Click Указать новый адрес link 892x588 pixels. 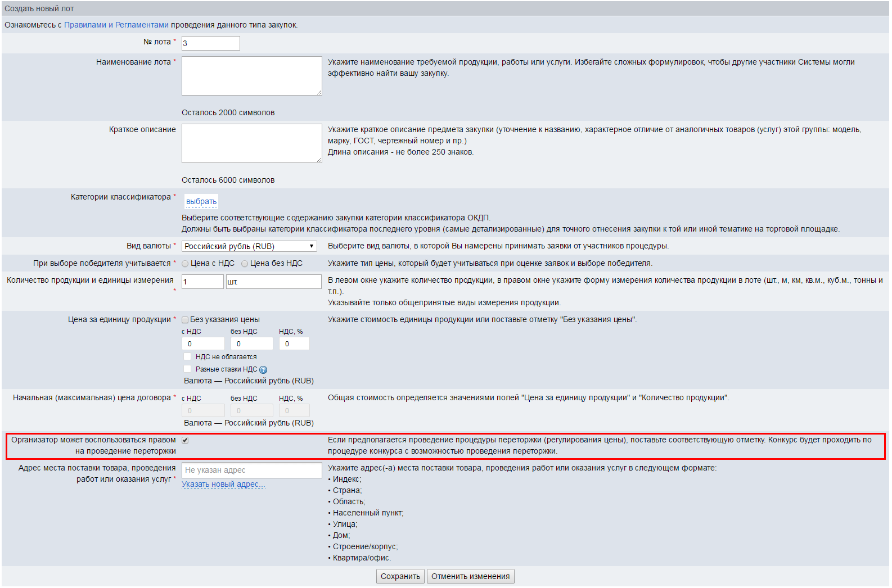tap(223, 484)
